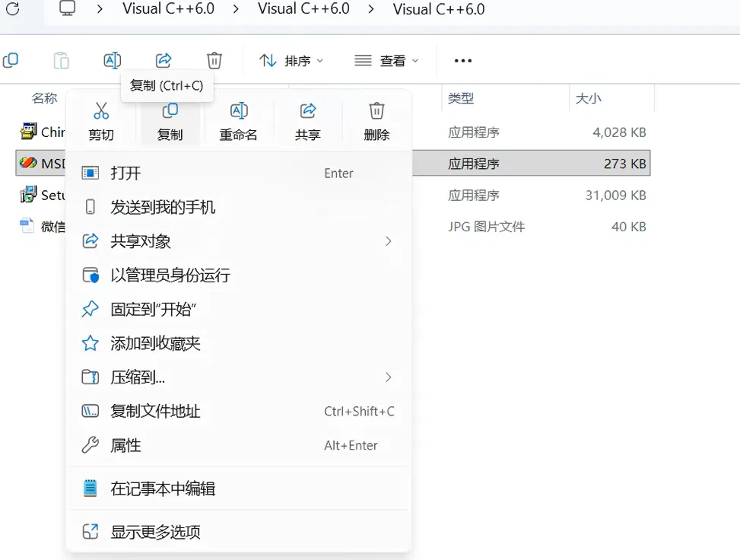Click first Visual C++6.0 breadcrumb segment

pyautogui.click(x=169, y=8)
